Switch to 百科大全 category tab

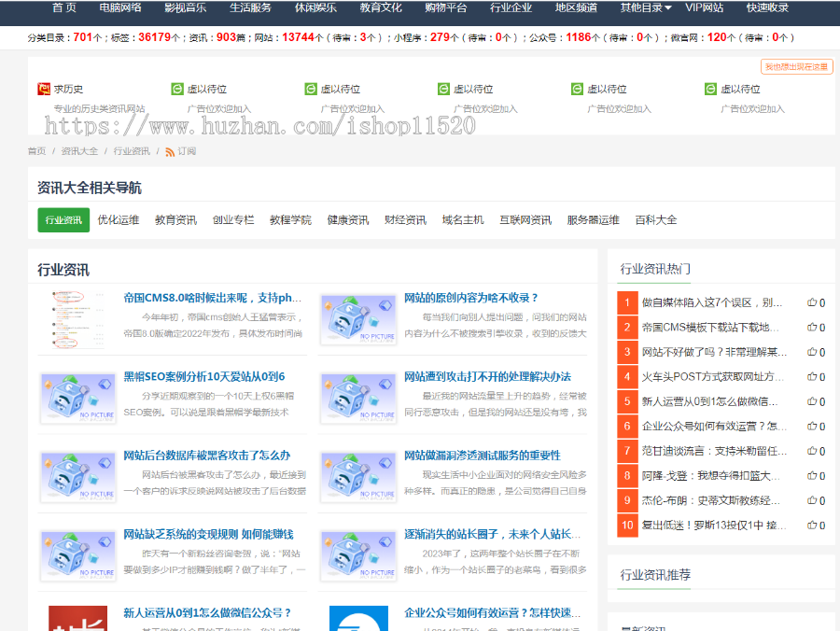[x=656, y=220]
